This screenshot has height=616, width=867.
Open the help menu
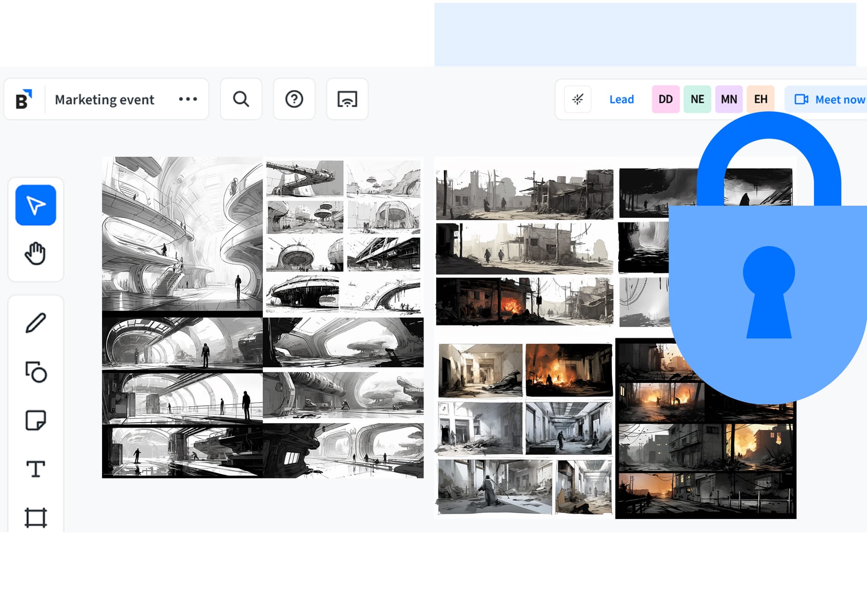click(x=294, y=99)
